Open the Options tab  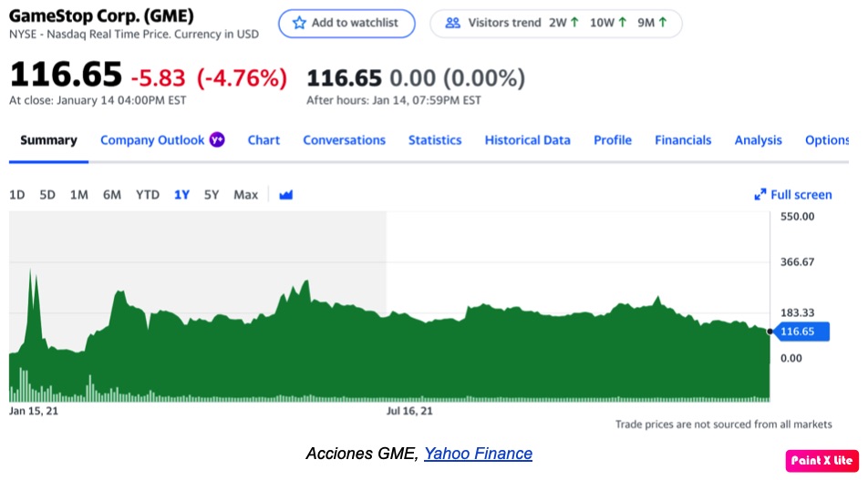tap(827, 140)
